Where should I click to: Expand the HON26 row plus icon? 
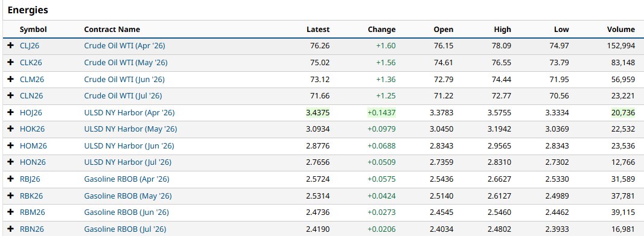(x=11, y=162)
